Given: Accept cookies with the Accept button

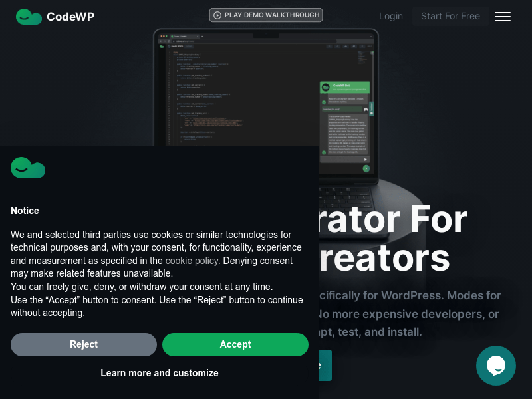Looking at the screenshot, I should pos(235,344).
